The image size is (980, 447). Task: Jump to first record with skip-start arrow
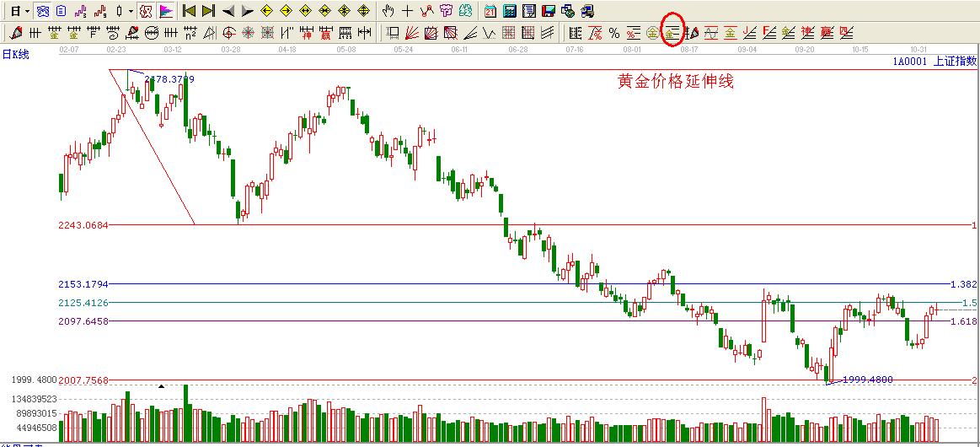tap(190, 11)
